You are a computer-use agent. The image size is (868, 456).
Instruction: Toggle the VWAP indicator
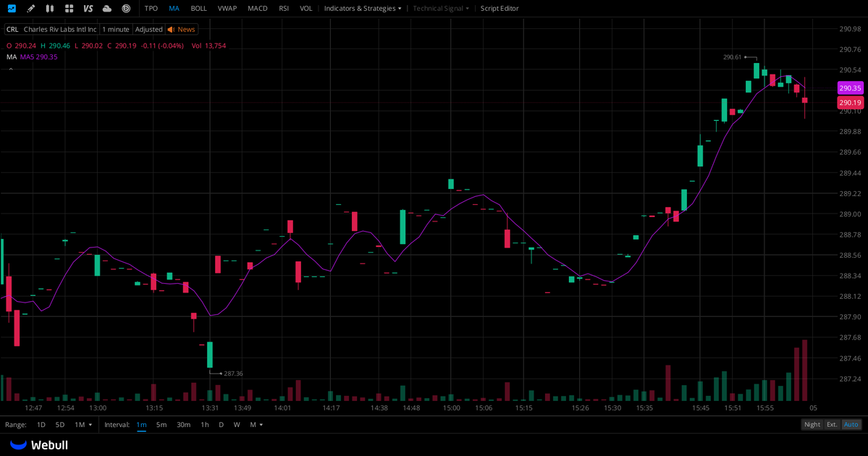227,8
